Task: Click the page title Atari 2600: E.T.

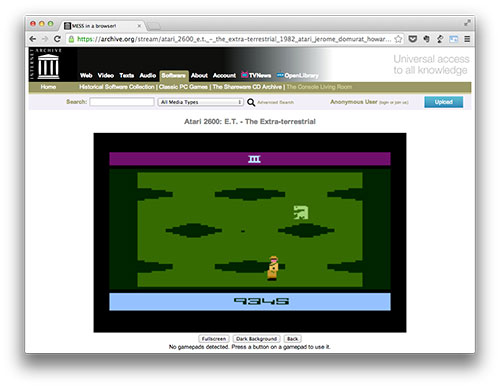Action: (250, 121)
